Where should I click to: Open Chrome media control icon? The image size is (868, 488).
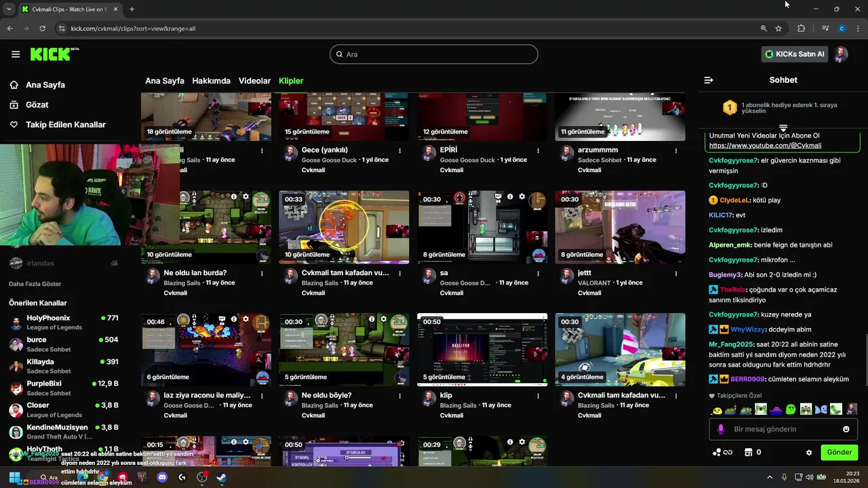pyautogui.click(x=825, y=28)
